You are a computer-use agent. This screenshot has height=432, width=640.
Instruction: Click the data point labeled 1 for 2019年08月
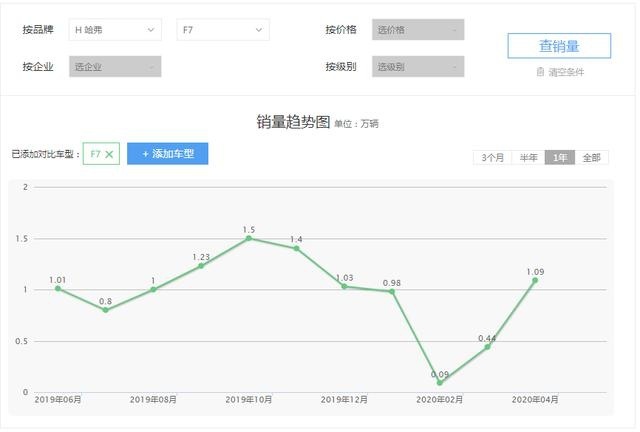[x=153, y=289]
